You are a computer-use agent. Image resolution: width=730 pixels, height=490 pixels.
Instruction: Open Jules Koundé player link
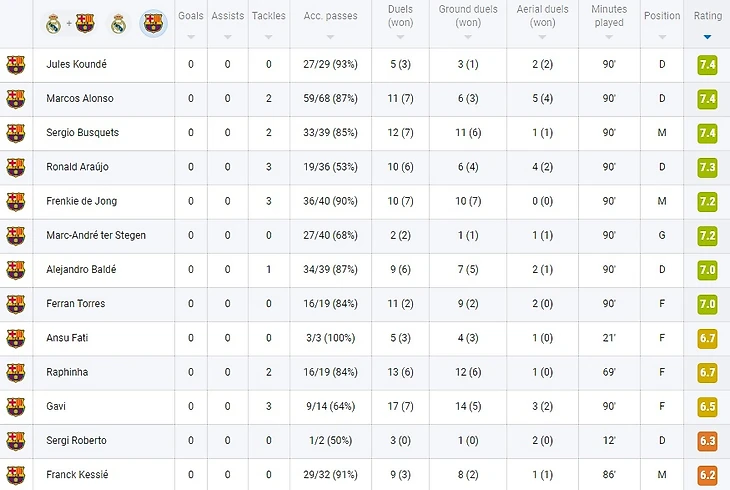point(76,64)
